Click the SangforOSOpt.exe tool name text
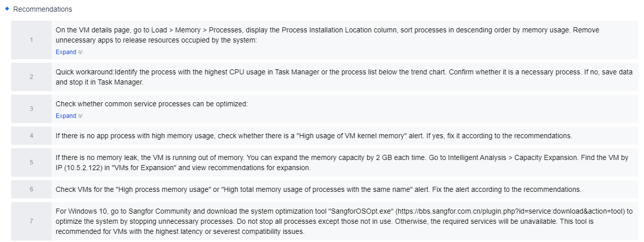The width and height of the screenshot is (644, 242). (366, 211)
